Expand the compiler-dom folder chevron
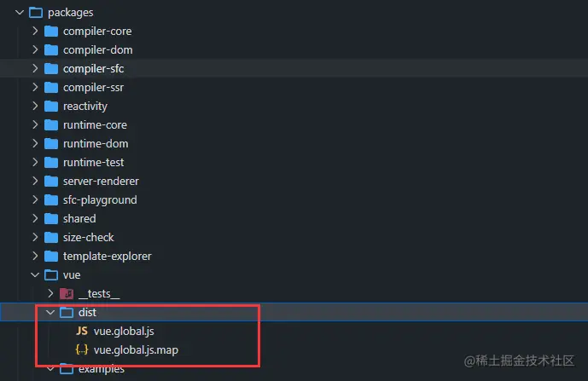The image size is (588, 381). [35, 49]
